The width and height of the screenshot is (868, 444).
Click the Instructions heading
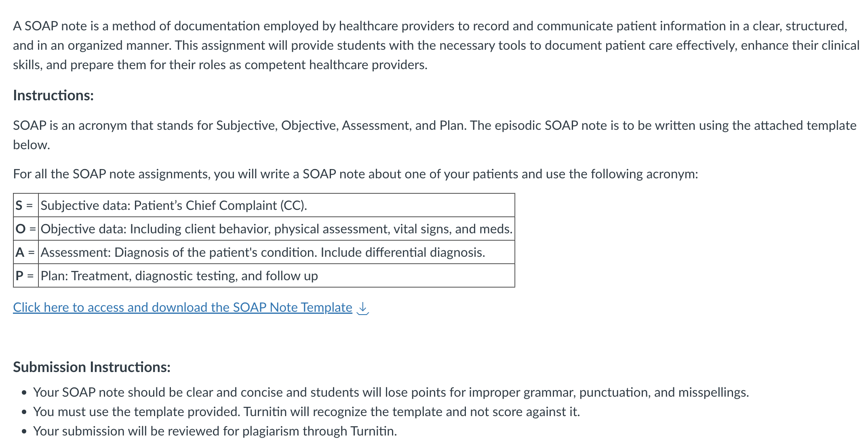coord(53,95)
